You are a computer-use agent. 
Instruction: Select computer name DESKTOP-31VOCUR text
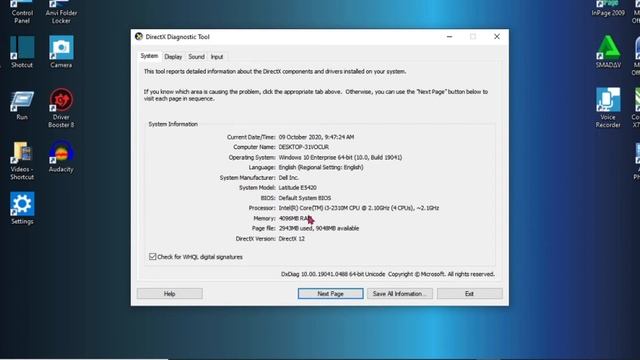tap(303, 147)
